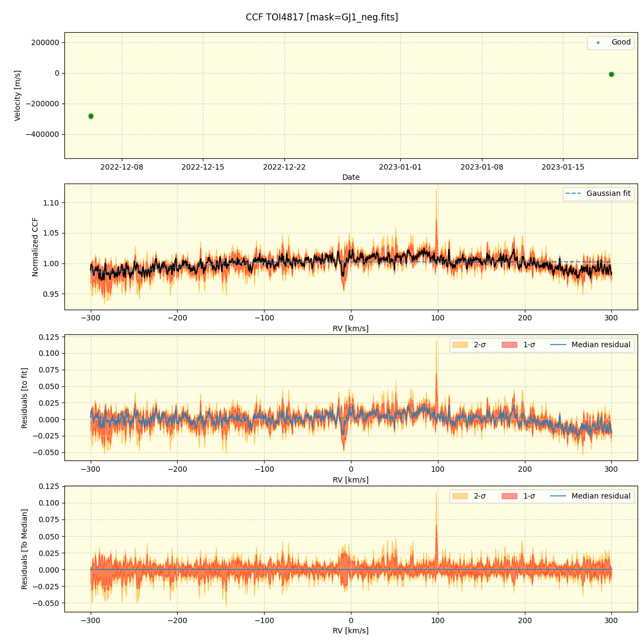644x644 pixels.
Task: Click the 2022-12-22 date tick label
Action: (x=284, y=167)
